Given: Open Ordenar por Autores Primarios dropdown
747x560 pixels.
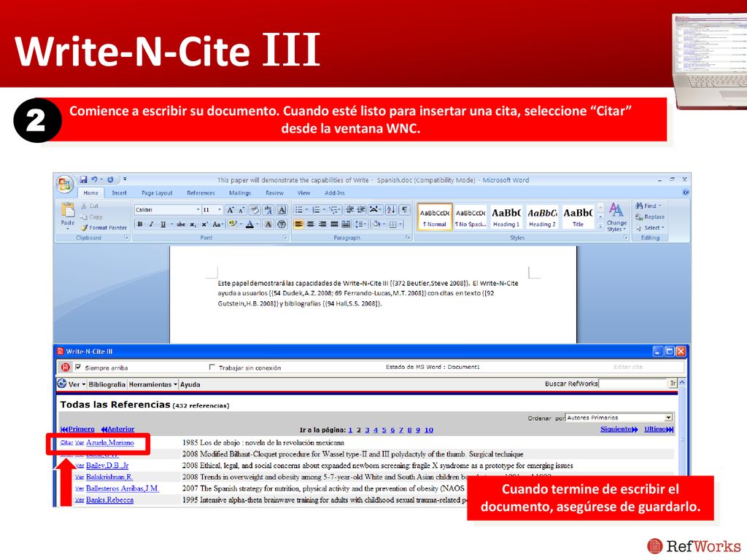Looking at the screenshot, I should click(x=668, y=418).
